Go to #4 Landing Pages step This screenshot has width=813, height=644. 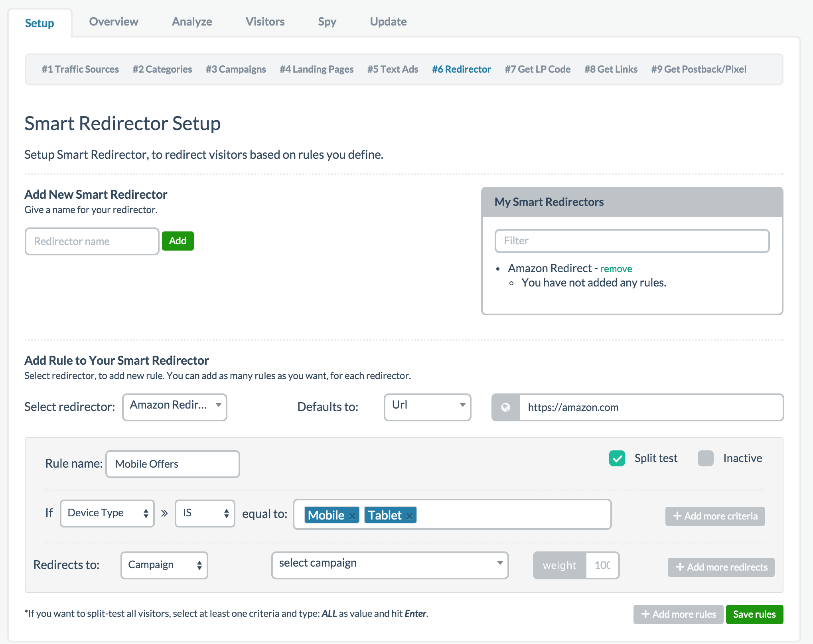(x=316, y=69)
